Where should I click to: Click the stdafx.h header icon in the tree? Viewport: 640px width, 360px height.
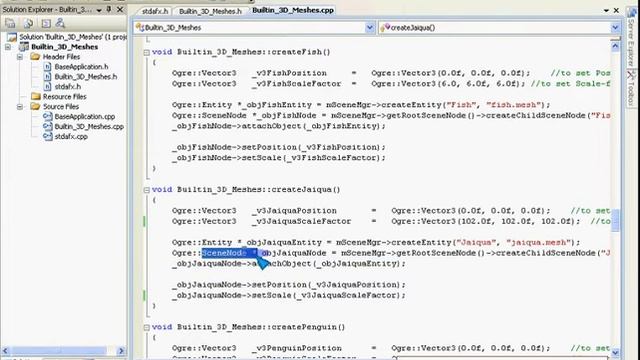[x=47, y=87]
